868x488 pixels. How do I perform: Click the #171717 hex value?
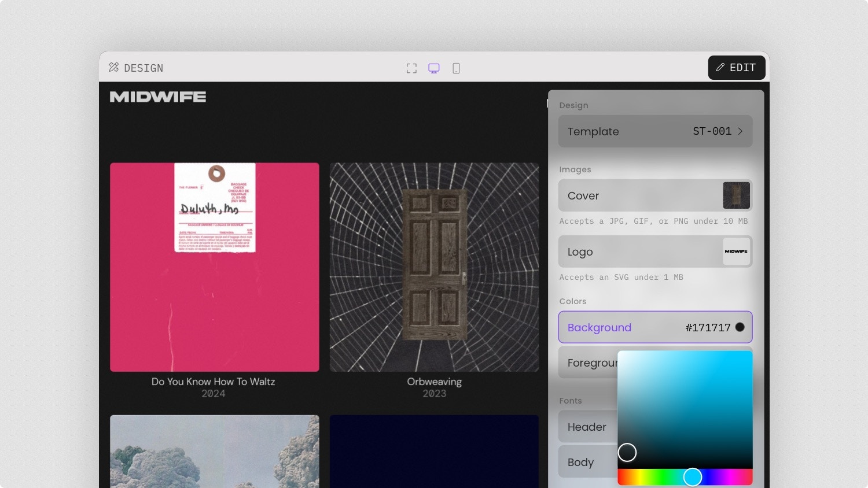[x=708, y=328]
